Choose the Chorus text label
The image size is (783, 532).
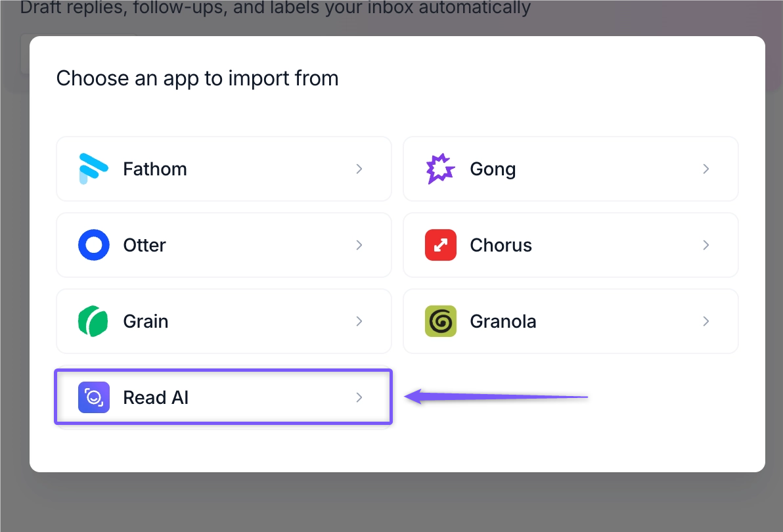tap(501, 245)
